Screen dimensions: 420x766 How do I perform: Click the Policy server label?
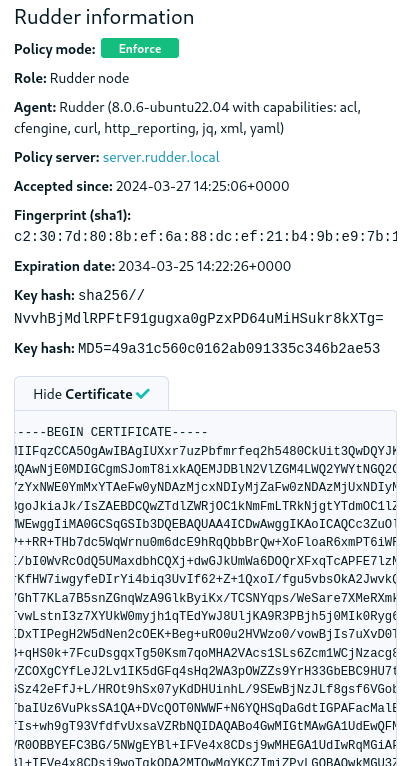pyautogui.click(x=57, y=157)
